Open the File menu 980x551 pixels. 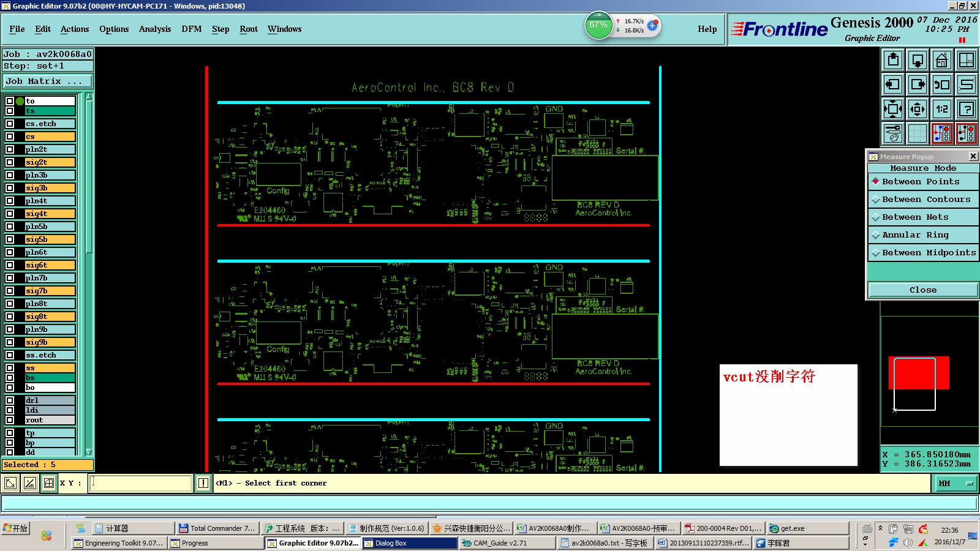coord(17,29)
